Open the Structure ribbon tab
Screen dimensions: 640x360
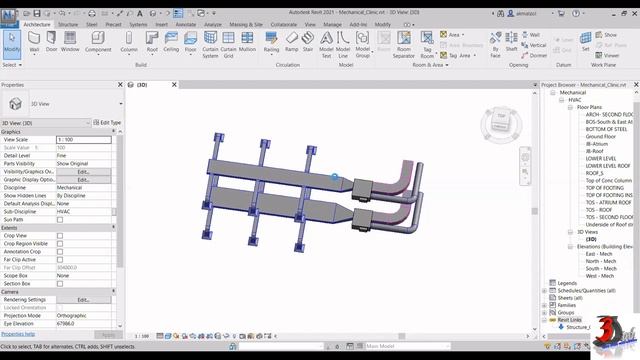point(68,24)
